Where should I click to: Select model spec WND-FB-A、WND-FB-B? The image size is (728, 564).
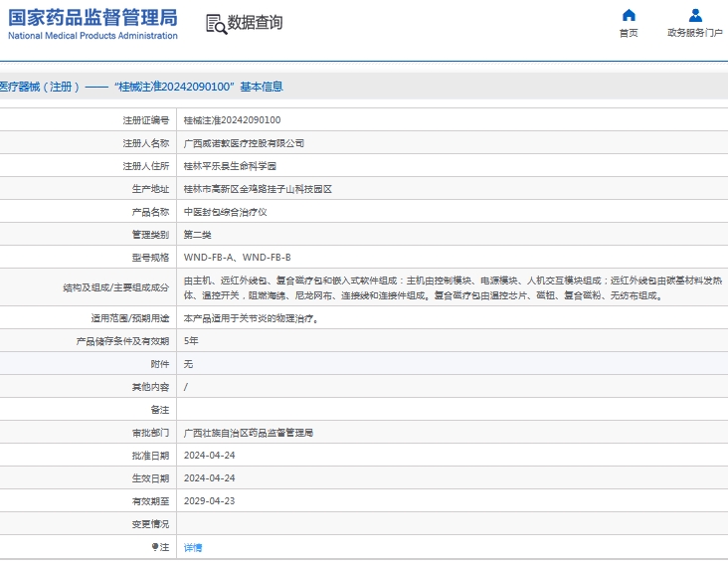(x=238, y=258)
